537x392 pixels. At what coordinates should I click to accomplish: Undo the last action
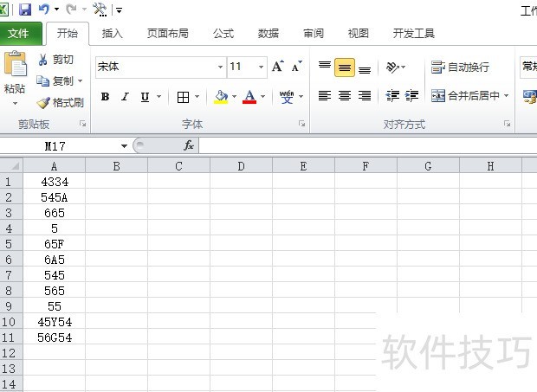[43, 10]
